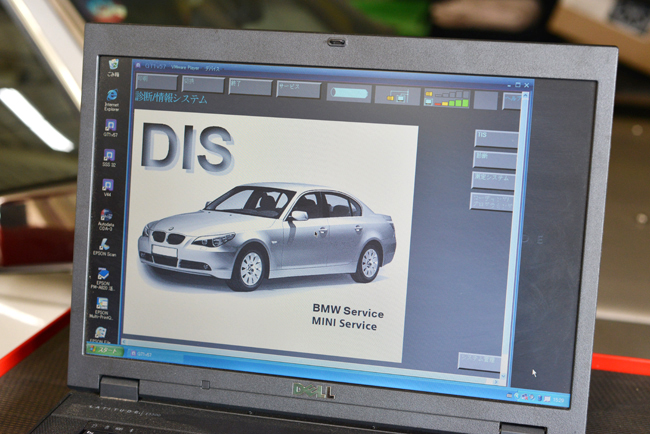Click the vertical scrollbar up arrow
This screenshot has height=434, width=650.
[x=525, y=96]
